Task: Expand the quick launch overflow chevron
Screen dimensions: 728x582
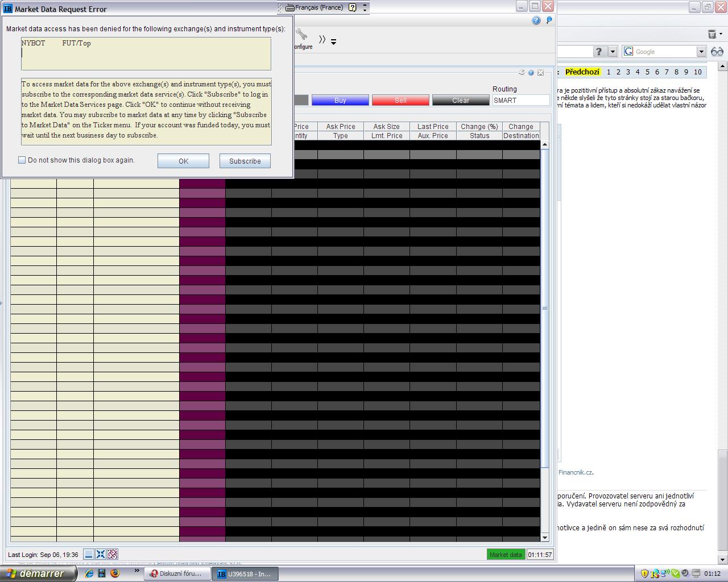Action: [136, 571]
